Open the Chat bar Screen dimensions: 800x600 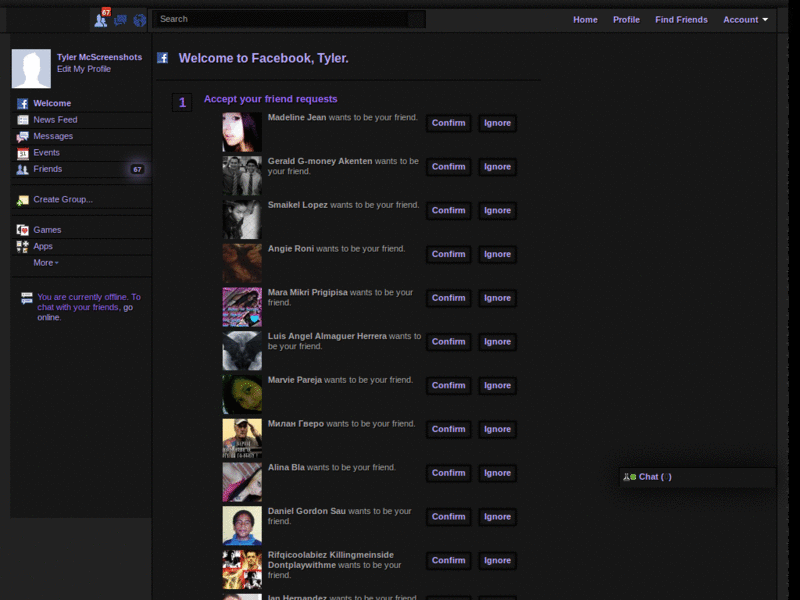click(697, 477)
